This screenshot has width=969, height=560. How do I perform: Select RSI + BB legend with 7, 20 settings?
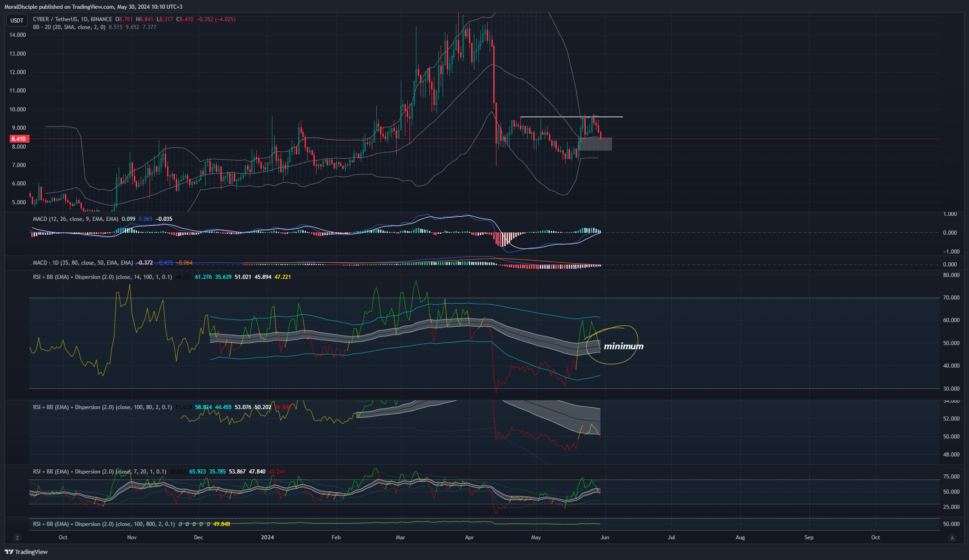coord(99,472)
